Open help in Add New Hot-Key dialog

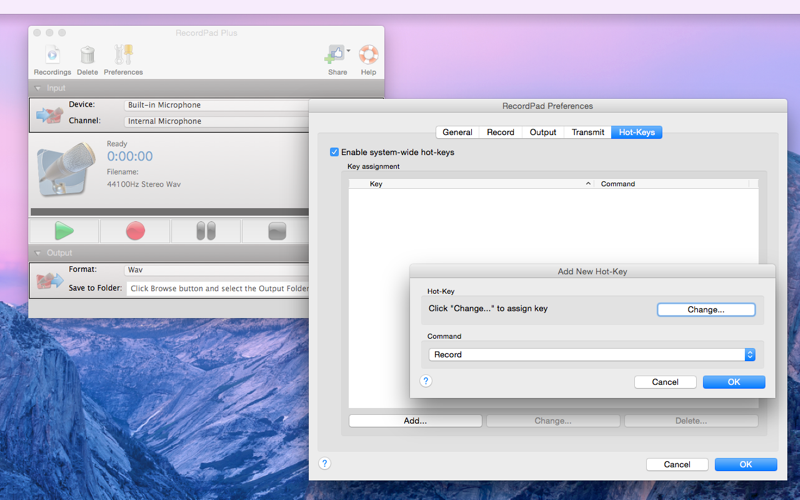click(426, 381)
